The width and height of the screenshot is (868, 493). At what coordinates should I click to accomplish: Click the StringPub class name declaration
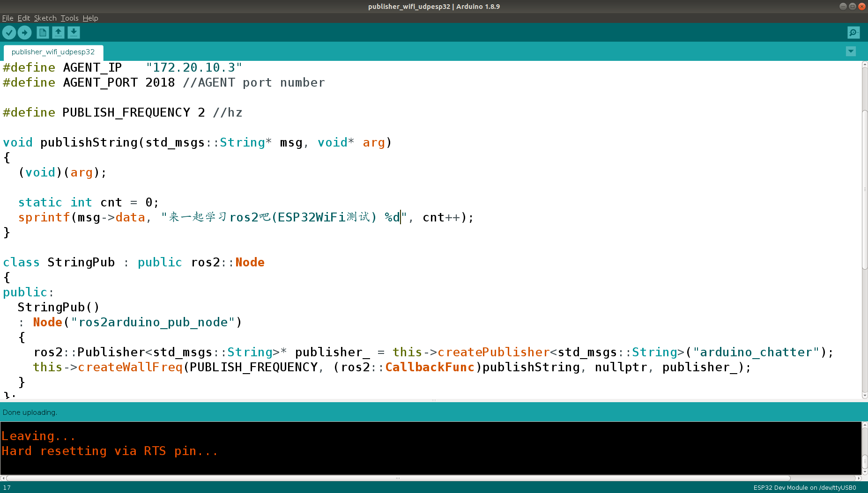coord(81,263)
